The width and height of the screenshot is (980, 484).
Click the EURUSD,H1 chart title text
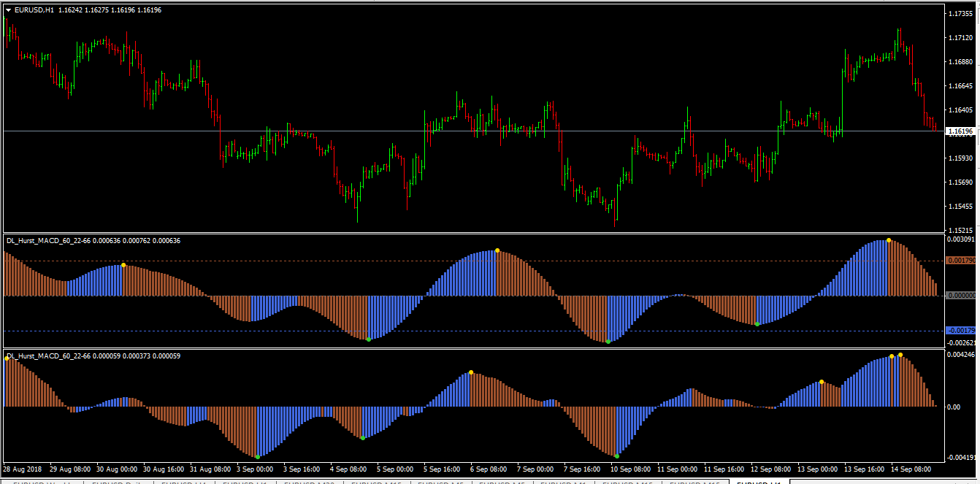34,9
